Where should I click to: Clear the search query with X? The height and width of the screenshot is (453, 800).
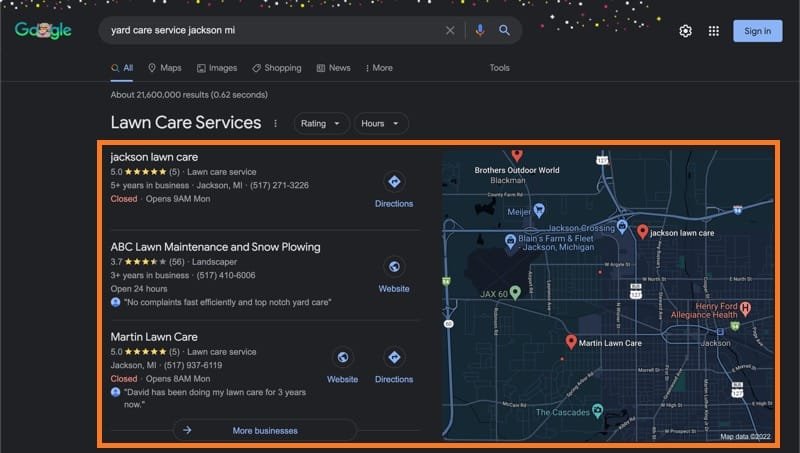click(x=450, y=30)
